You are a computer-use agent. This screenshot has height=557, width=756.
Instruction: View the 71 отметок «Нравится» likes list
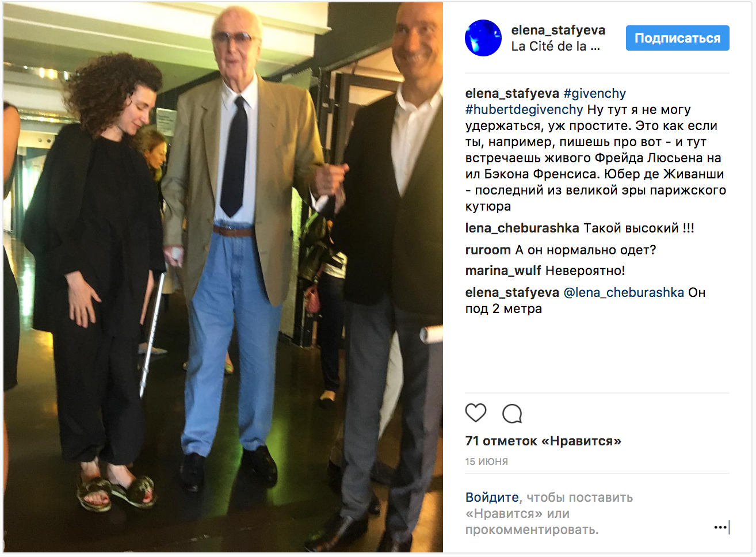pos(543,441)
